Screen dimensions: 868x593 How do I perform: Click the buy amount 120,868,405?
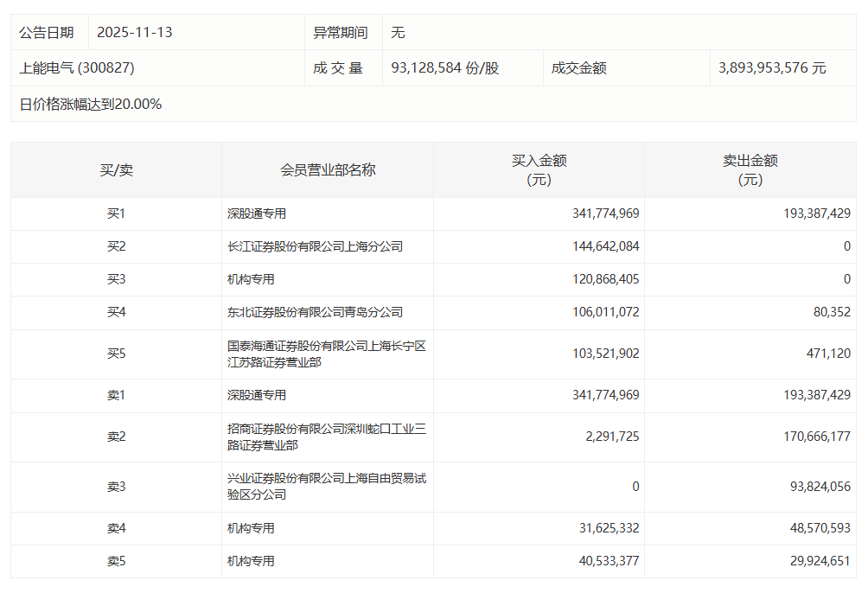click(605, 279)
